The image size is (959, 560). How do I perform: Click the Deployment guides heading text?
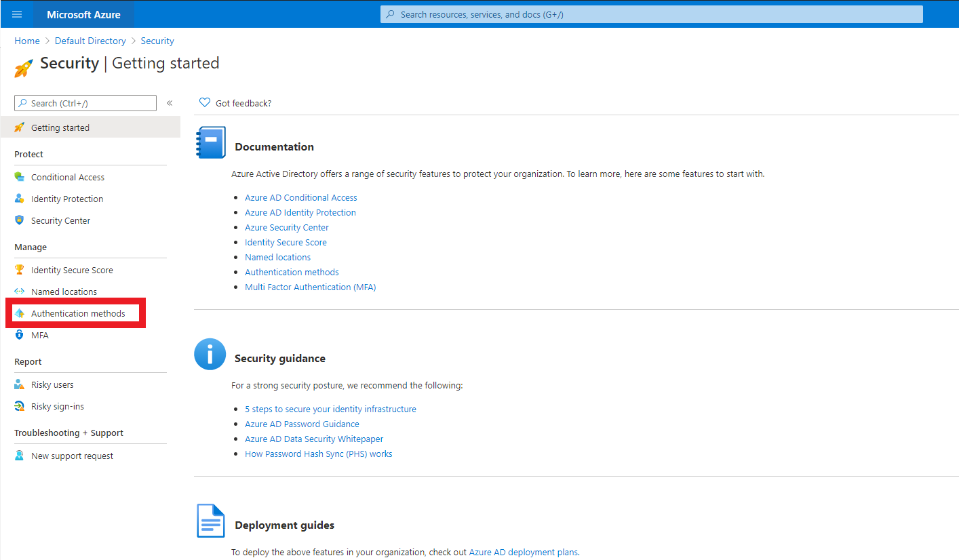click(x=284, y=525)
